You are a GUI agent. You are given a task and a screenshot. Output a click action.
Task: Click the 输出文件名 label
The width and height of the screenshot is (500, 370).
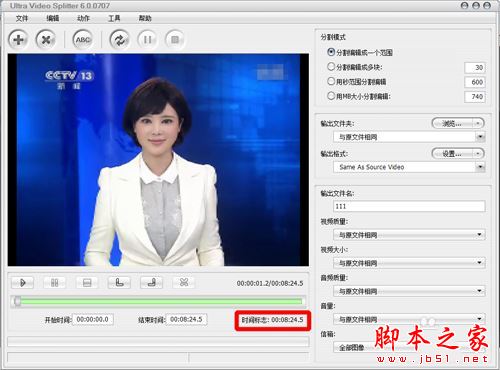coord(337,193)
